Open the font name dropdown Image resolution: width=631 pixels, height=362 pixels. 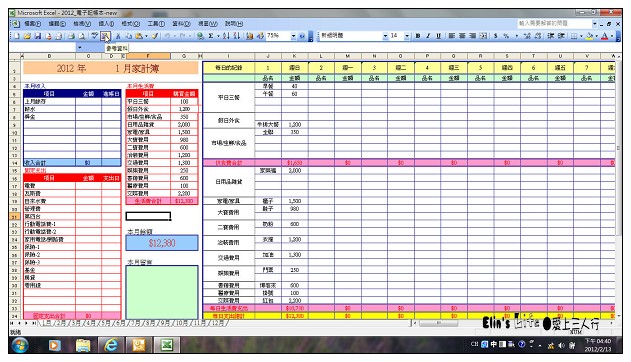coord(385,36)
